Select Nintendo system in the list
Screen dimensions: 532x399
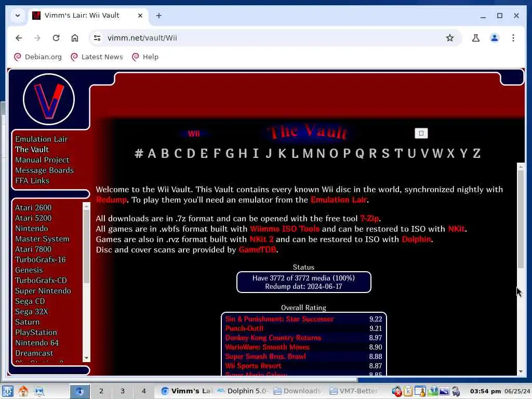click(x=32, y=229)
